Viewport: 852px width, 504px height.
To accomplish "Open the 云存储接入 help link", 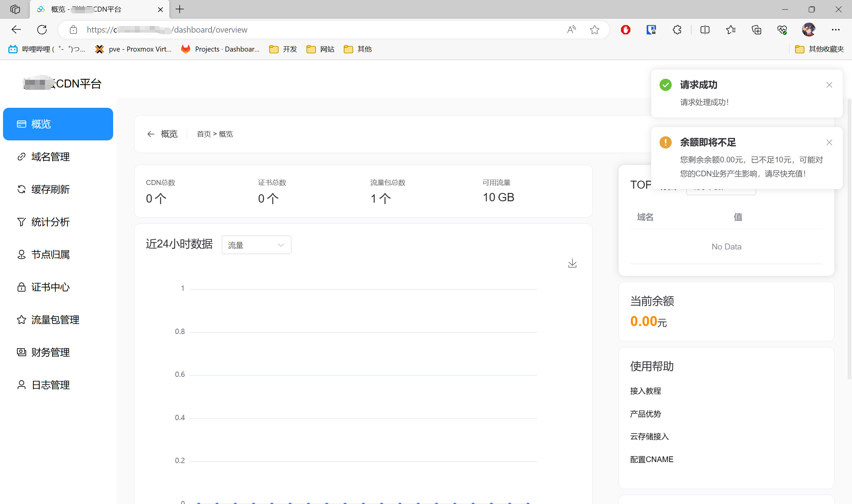I will [649, 437].
